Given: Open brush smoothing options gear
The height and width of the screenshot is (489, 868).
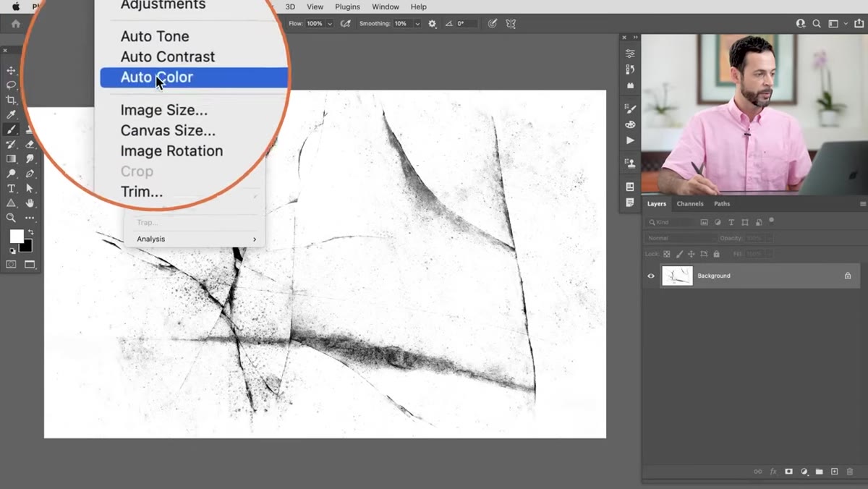Looking at the screenshot, I should (433, 24).
